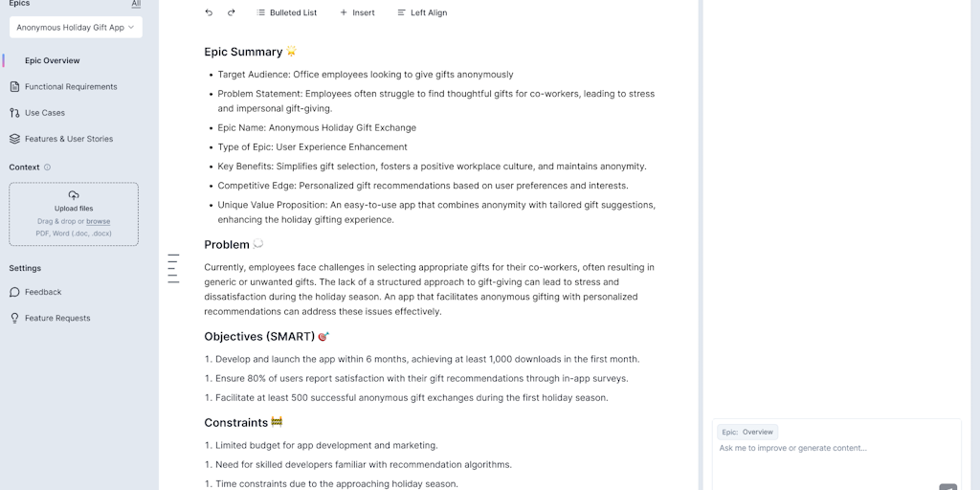The image size is (980, 490).
Task: Open the Anonymous Holiday Gift App dropdown
Action: [x=76, y=28]
